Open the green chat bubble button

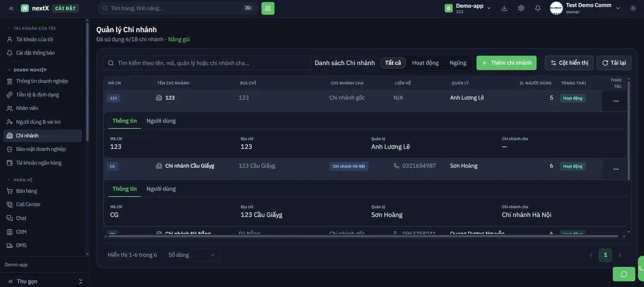click(x=624, y=274)
